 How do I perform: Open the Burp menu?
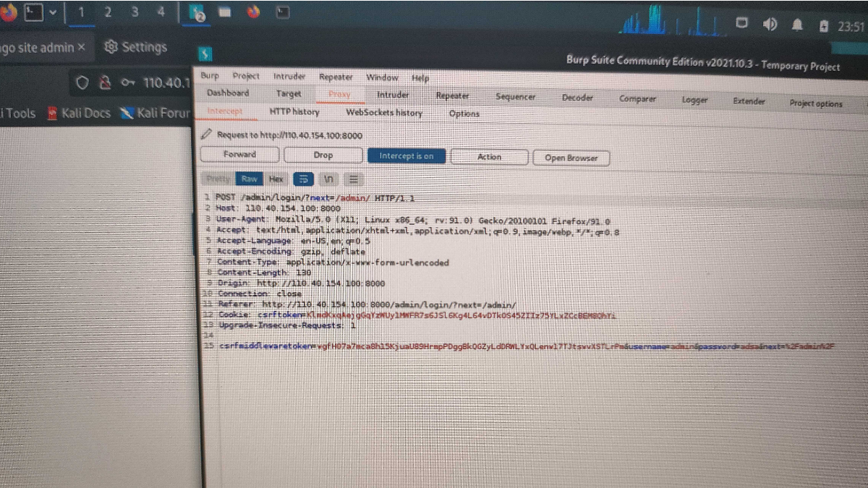[210, 75]
